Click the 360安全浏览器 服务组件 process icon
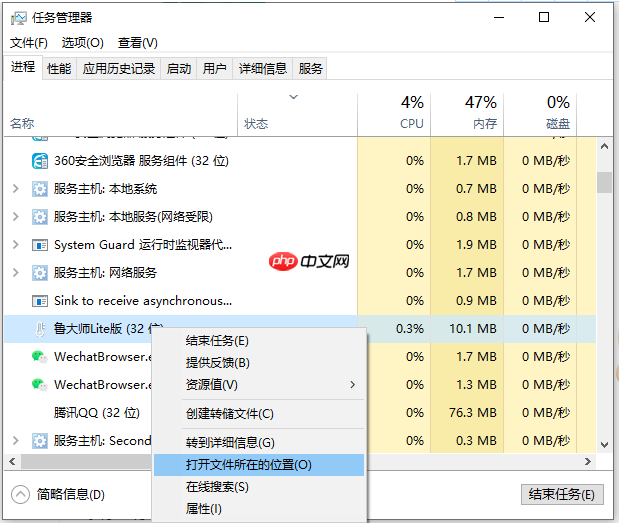The width and height of the screenshot is (619, 523). point(39,161)
